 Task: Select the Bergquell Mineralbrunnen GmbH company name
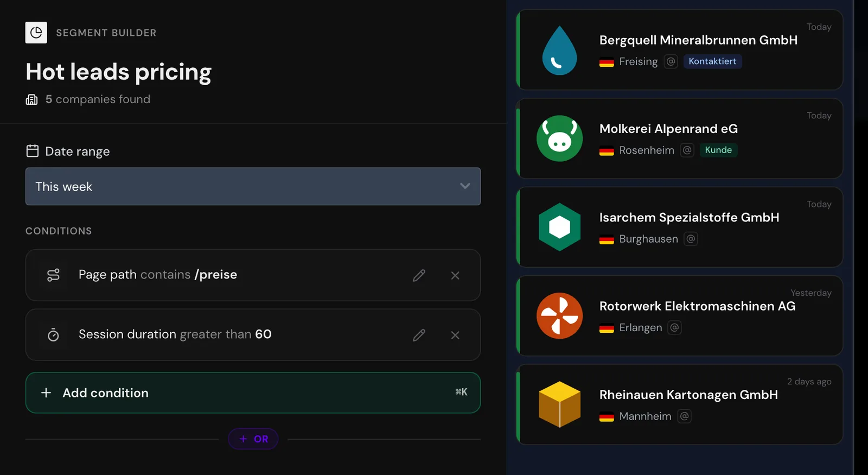pyautogui.click(x=698, y=40)
